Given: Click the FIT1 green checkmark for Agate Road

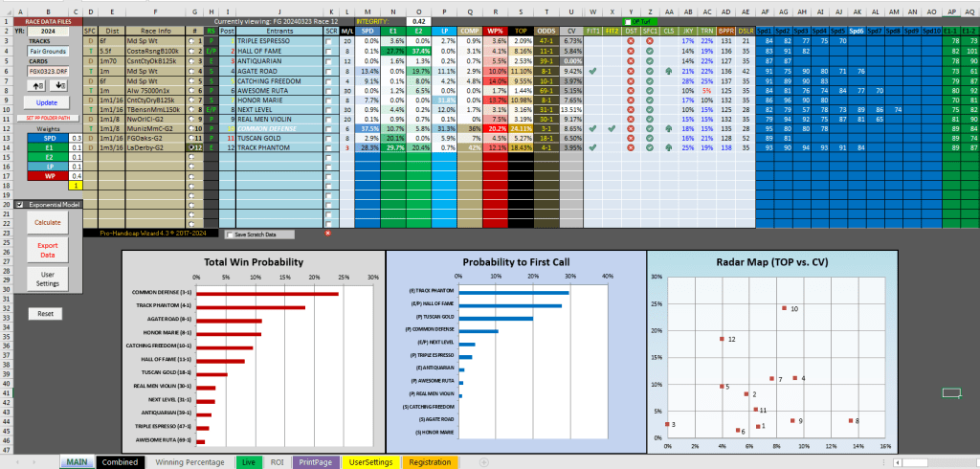Looking at the screenshot, I should click(x=593, y=71).
